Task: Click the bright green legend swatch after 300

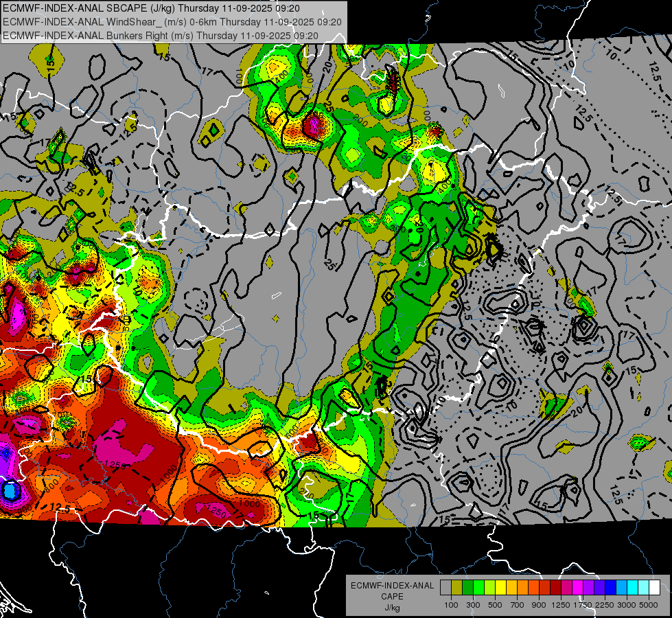Action: click(x=478, y=588)
